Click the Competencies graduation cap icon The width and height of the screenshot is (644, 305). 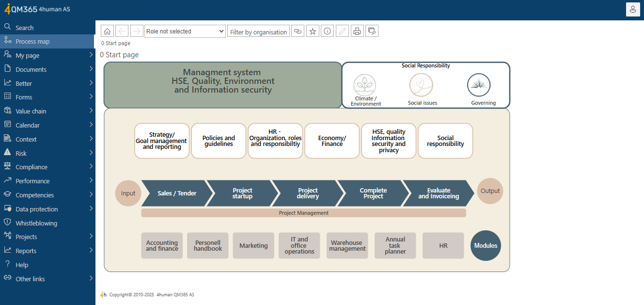pos(7,194)
